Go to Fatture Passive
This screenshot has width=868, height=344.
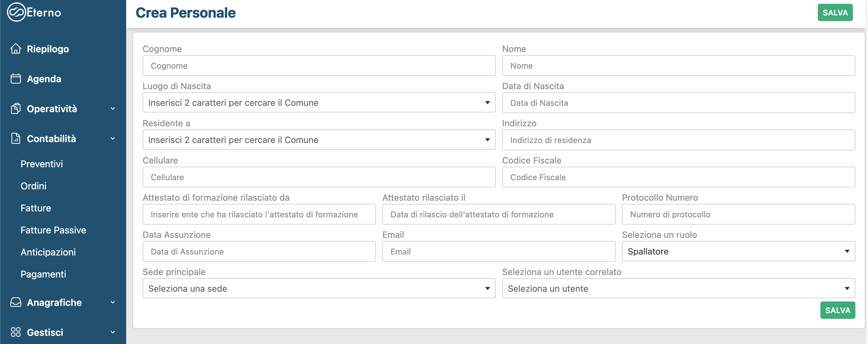pos(53,230)
